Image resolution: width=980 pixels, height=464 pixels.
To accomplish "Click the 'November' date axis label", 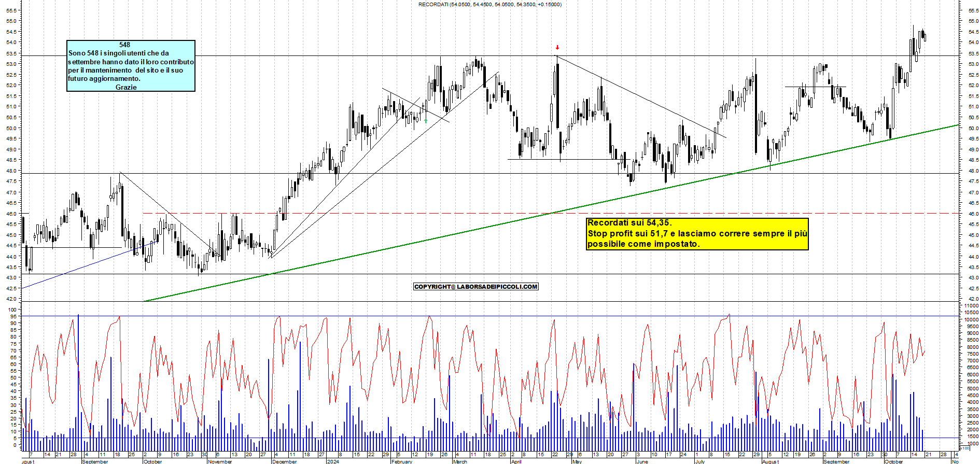I will coord(220,461).
